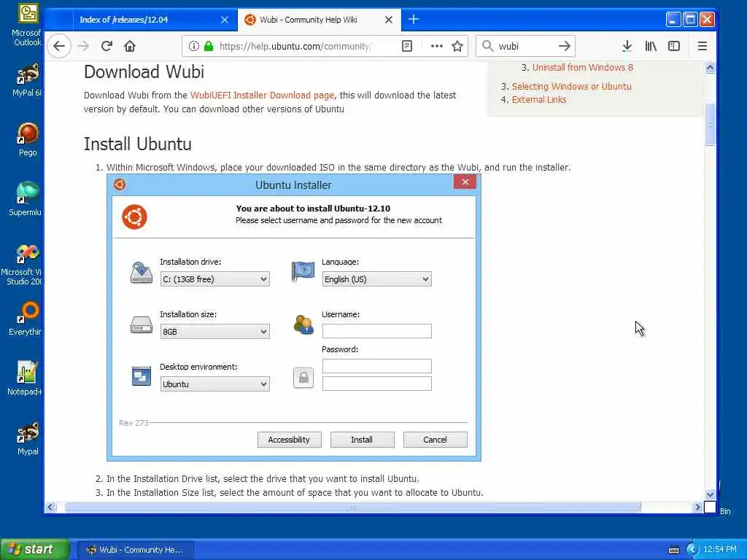
Task: Bookmark this page with star icon
Action: [x=457, y=46]
